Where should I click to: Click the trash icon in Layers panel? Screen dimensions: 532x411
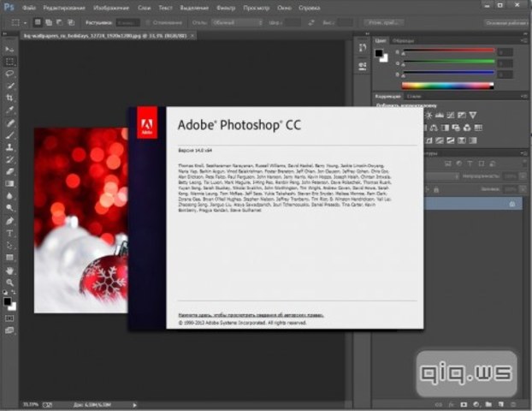pos(512,404)
